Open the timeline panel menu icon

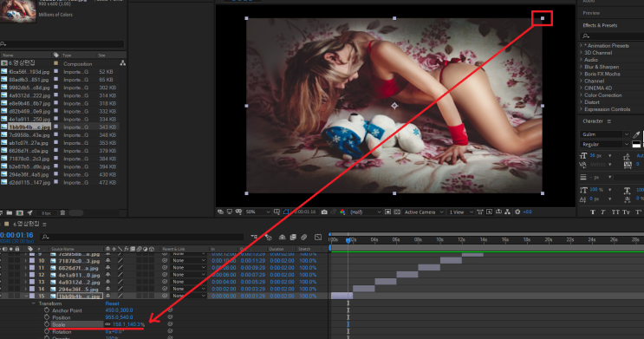(44, 225)
